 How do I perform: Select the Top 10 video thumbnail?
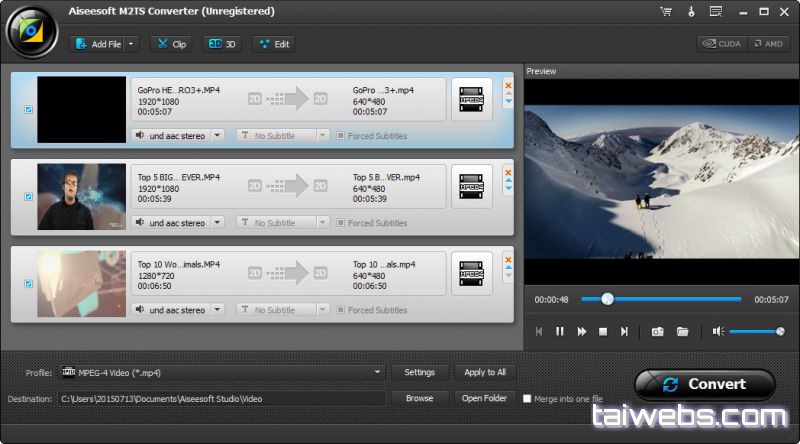[x=81, y=283]
